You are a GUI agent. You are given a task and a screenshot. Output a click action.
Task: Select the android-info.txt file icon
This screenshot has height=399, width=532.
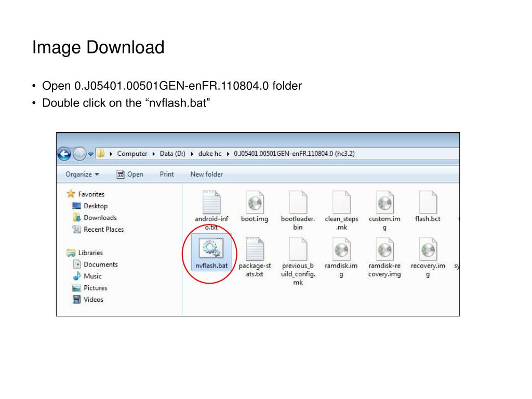point(211,202)
